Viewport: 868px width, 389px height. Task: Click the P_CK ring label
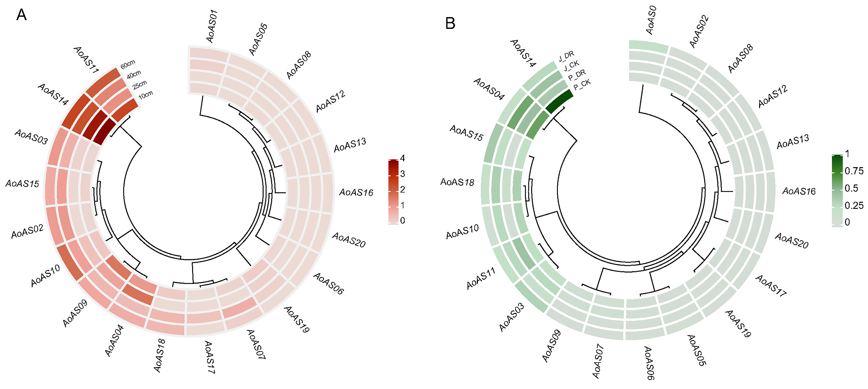coord(582,85)
